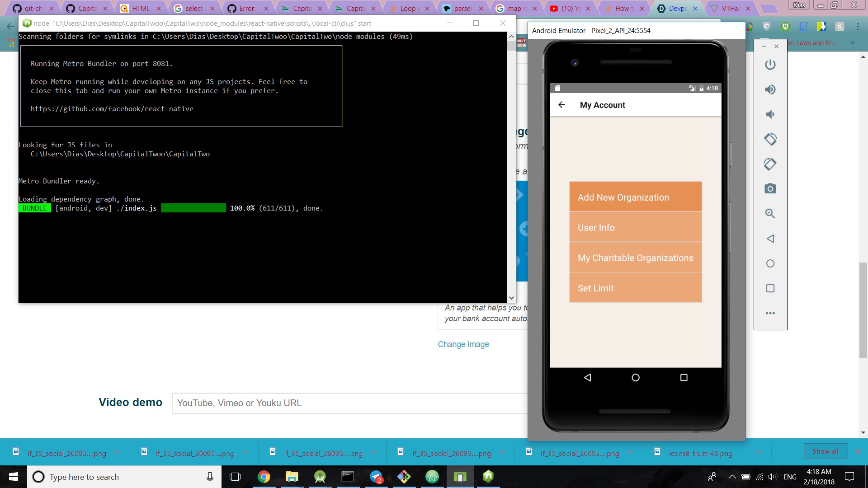Rotate emulator left using rotate icon
Image resolution: width=868 pixels, height=488 pixels.
tap(770, 139)
